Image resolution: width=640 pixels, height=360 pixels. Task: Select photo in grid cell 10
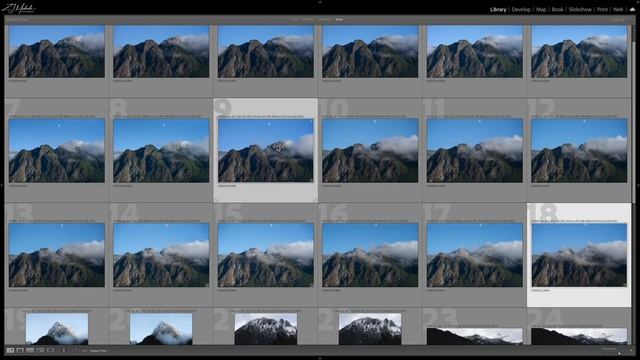pyautogui.click(x=370, y=151)
